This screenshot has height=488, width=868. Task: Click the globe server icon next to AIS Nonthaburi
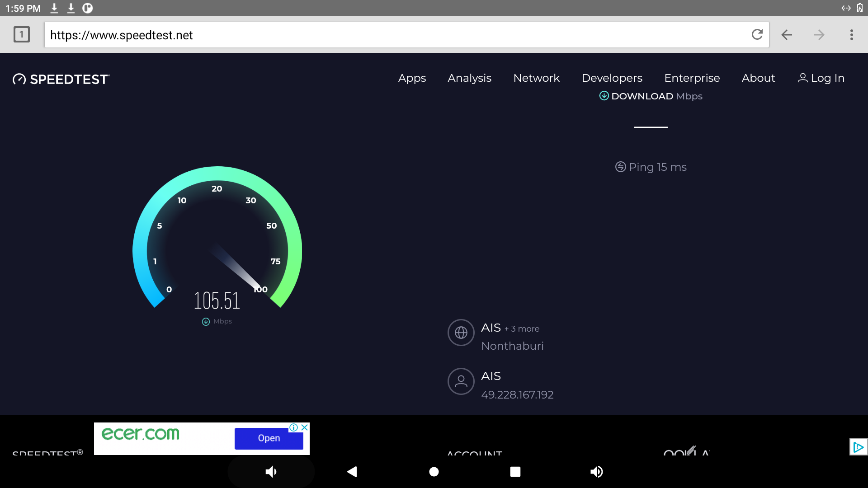coord(461,333)
